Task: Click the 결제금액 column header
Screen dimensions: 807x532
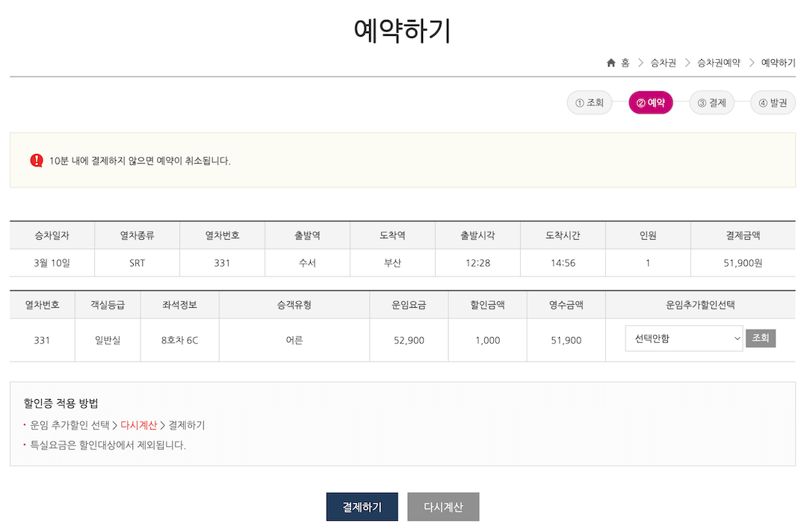Action: pyautogui.click(x=743, y=235)
